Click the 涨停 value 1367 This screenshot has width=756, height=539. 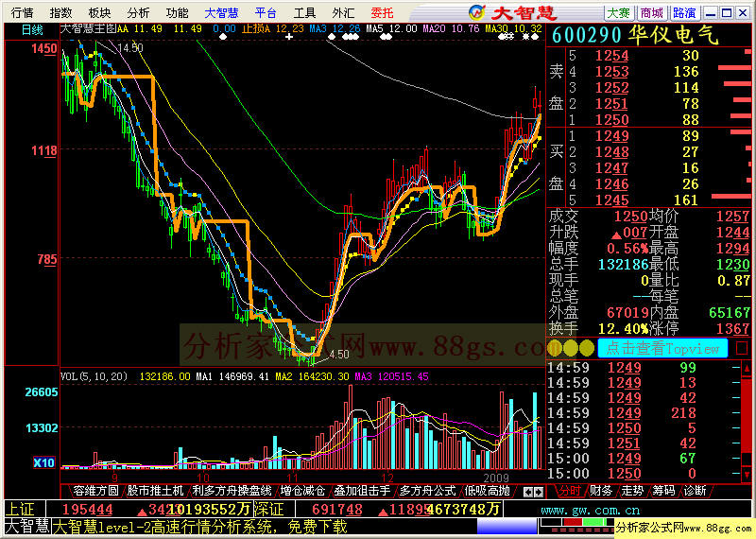[733, 329]
